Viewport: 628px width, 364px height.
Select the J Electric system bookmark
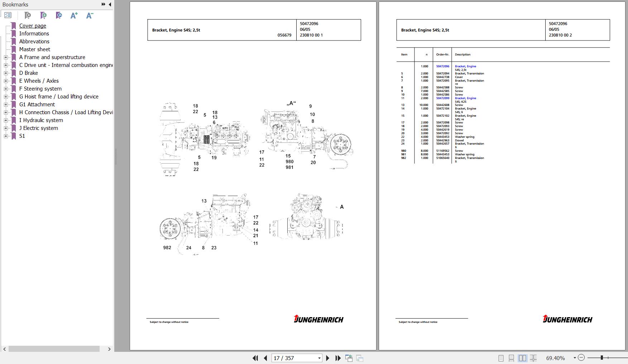[x=39, y=128]
